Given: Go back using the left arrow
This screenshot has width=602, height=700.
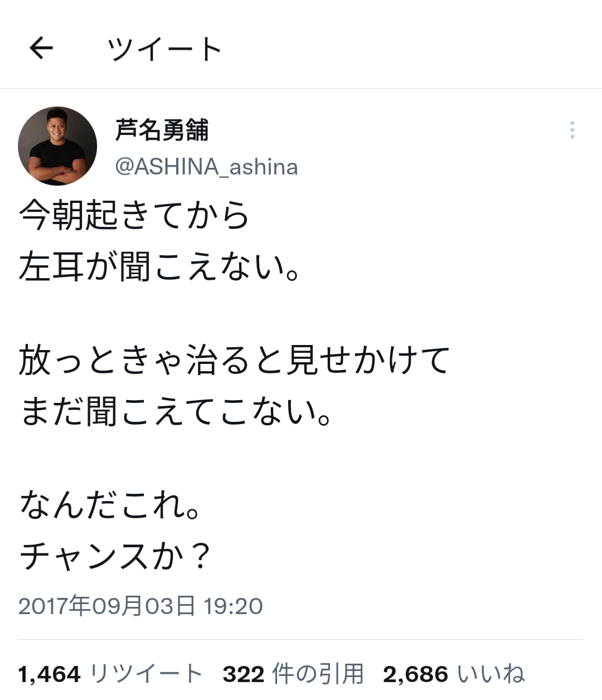Looking at the screenshot, I should click(41, 48).
